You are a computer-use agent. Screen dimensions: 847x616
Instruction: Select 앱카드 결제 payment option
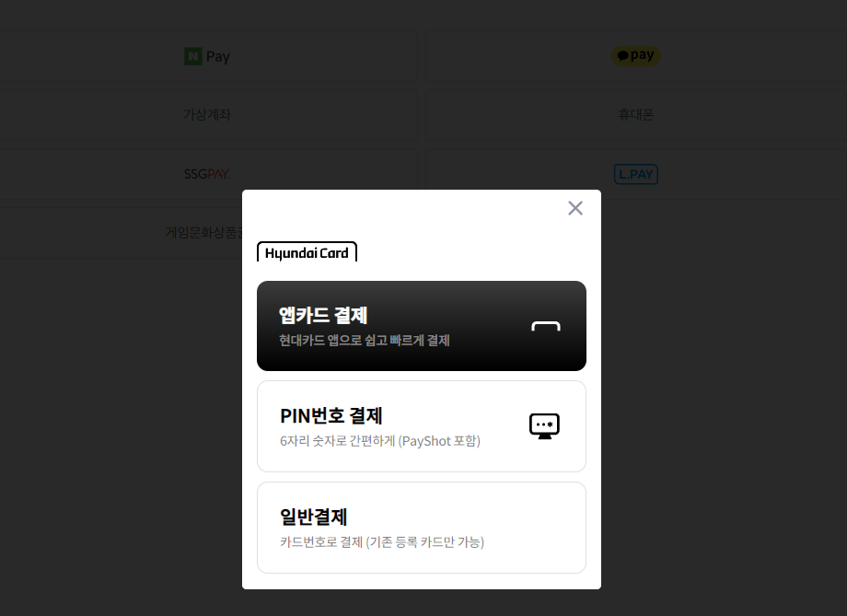[x=422, y=326]
